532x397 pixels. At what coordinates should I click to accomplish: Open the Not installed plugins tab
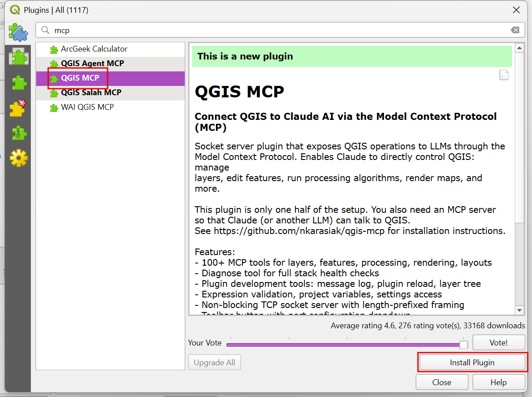coord(18,82)
